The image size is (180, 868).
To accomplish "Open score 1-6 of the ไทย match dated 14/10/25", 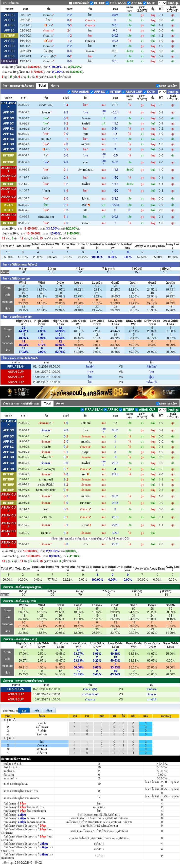I will [x=66, y=190].
